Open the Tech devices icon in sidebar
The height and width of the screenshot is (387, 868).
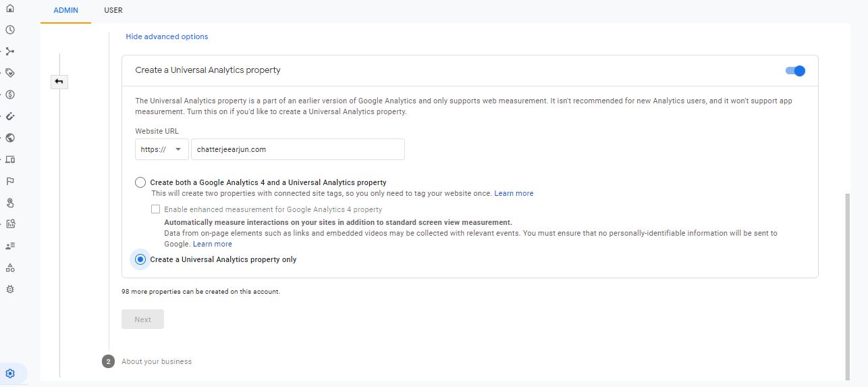click(10, 159)
